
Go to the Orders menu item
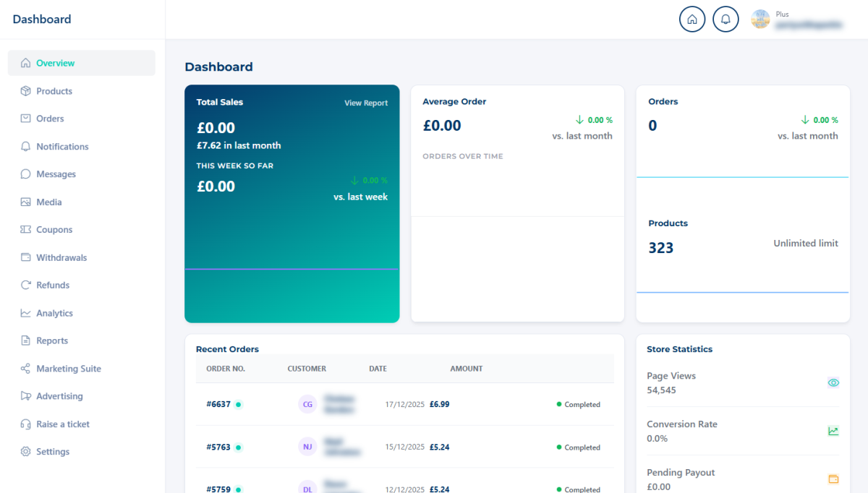coord(50,119)
